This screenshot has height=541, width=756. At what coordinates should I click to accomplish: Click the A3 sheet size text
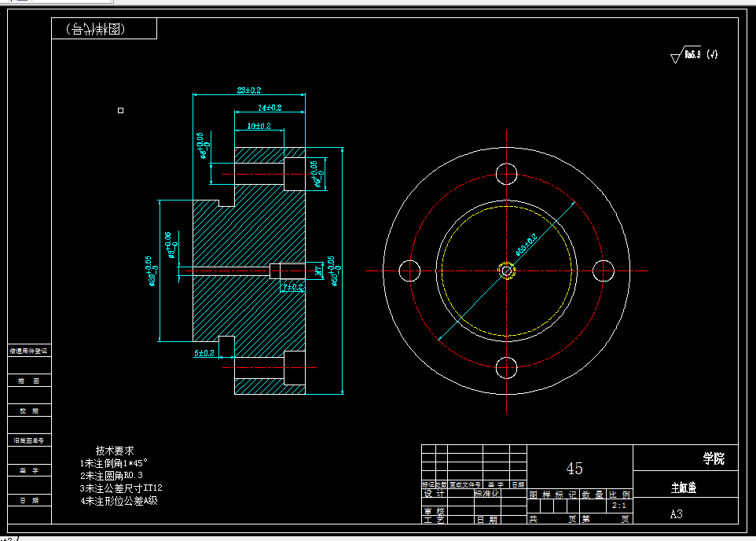[x=677, y=514]
